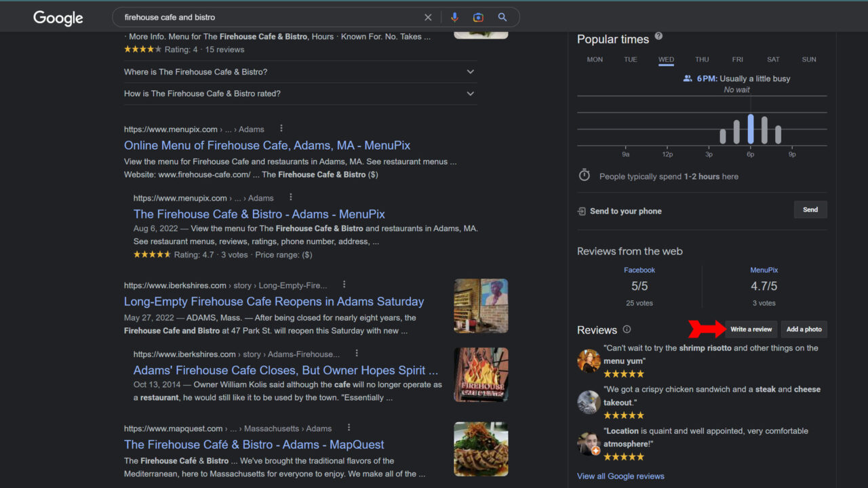Start a voice search with the microphone icon
This screenshot has width=868, height=488.
[454, 17]
